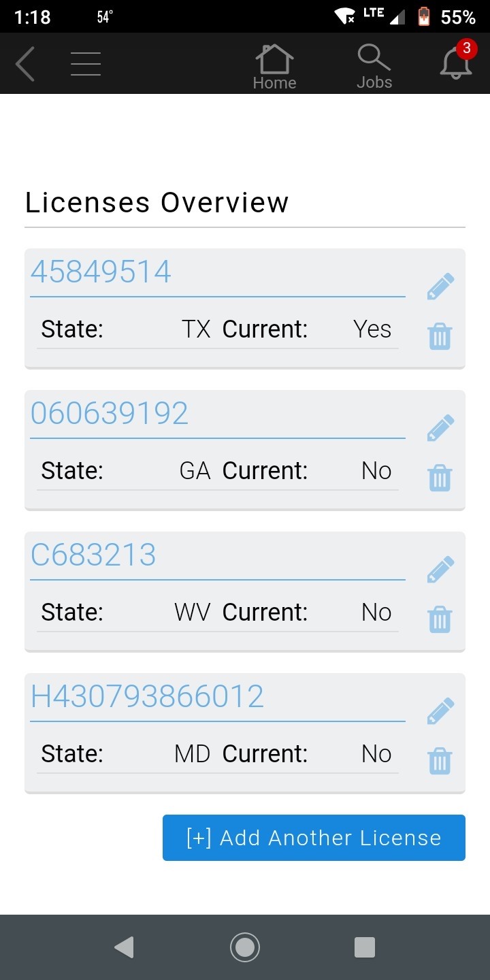Edit license 060639192 with pencil icon
The width and height of the screenshot is (490, 980).
(440, 428)
